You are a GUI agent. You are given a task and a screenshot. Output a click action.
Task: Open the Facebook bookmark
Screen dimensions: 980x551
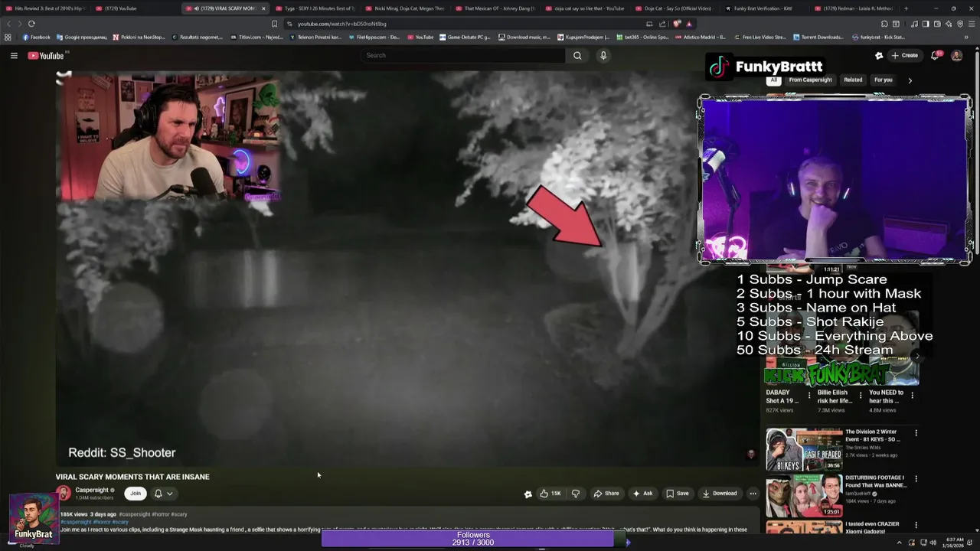click(x=36, y=37)
